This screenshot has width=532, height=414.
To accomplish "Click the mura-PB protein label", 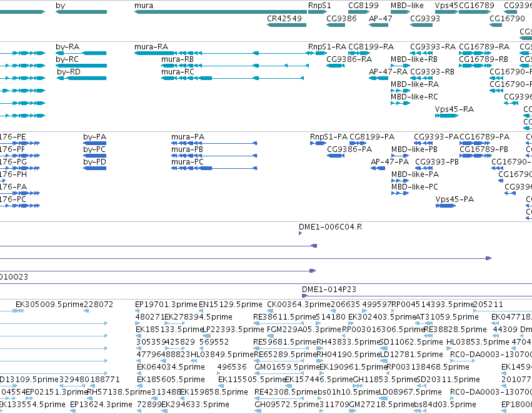I will [187, 149].
